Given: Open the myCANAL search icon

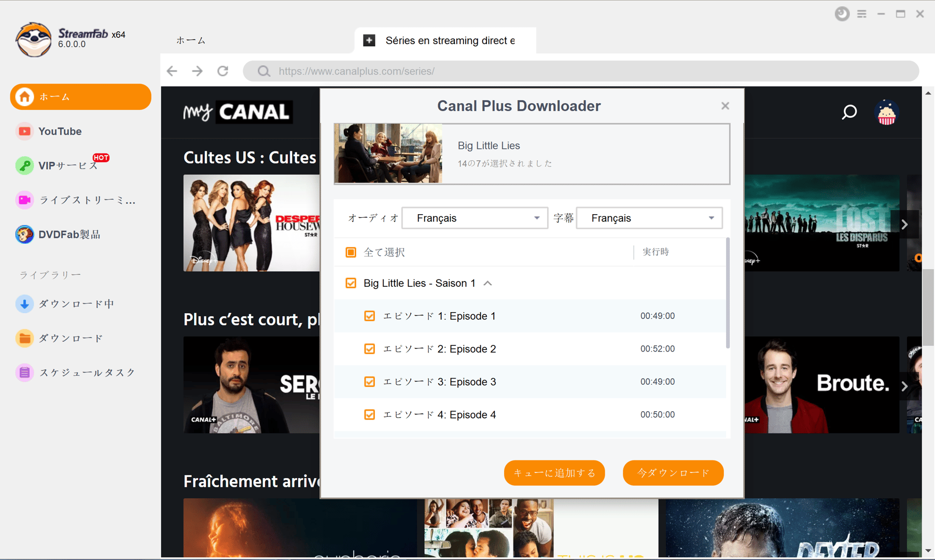Looking at the screenshot, I should coord(849,112).
